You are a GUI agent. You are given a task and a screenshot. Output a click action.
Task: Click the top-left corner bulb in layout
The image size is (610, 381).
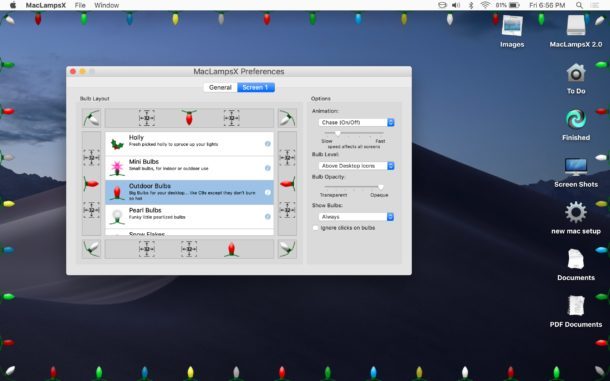tap(91, 118)
